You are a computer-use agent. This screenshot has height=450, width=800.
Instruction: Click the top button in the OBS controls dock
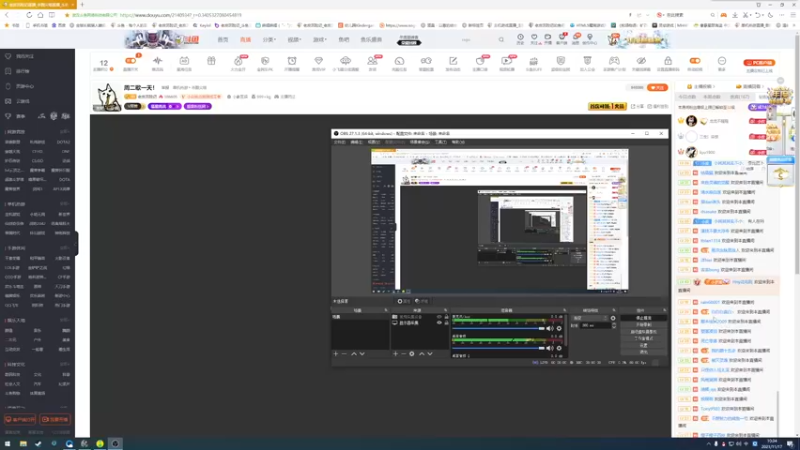[643, 318]
